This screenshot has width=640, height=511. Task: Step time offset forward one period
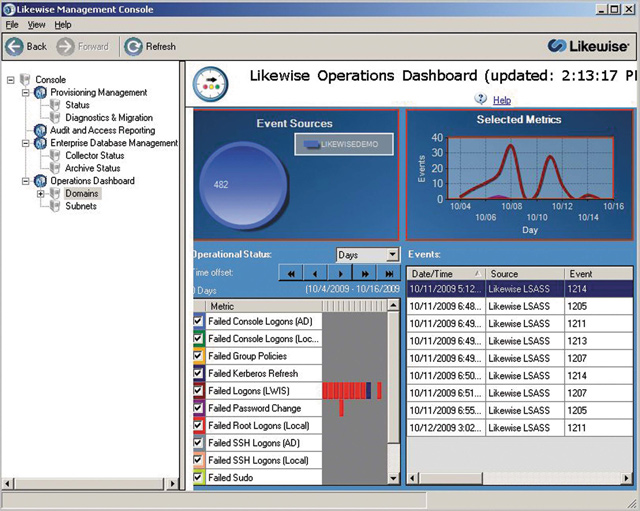(340, 273)
